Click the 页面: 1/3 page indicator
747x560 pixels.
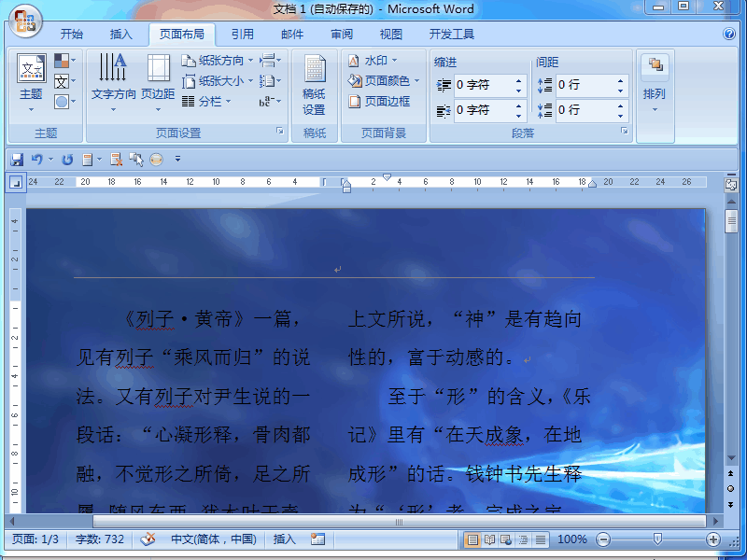(35, 539)
